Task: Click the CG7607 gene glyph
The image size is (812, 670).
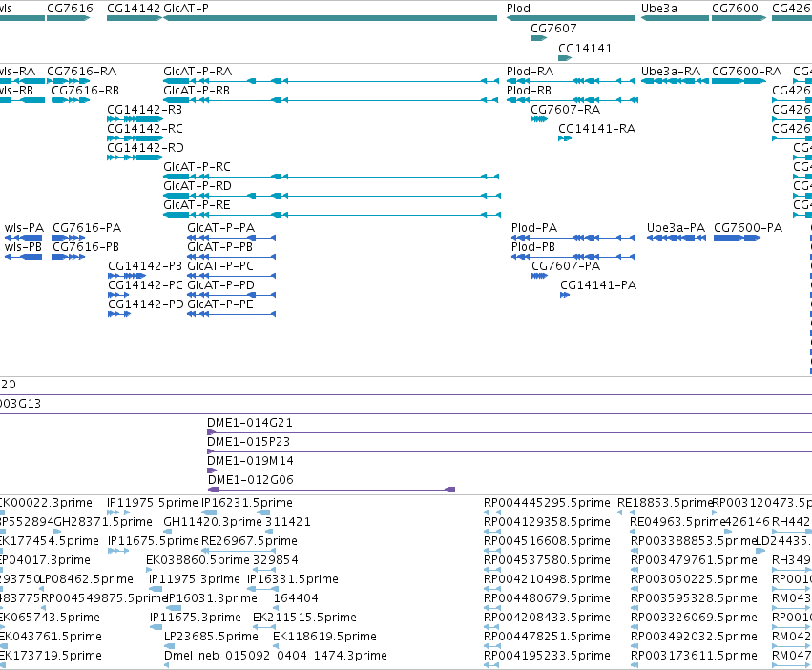Action: 538,38
